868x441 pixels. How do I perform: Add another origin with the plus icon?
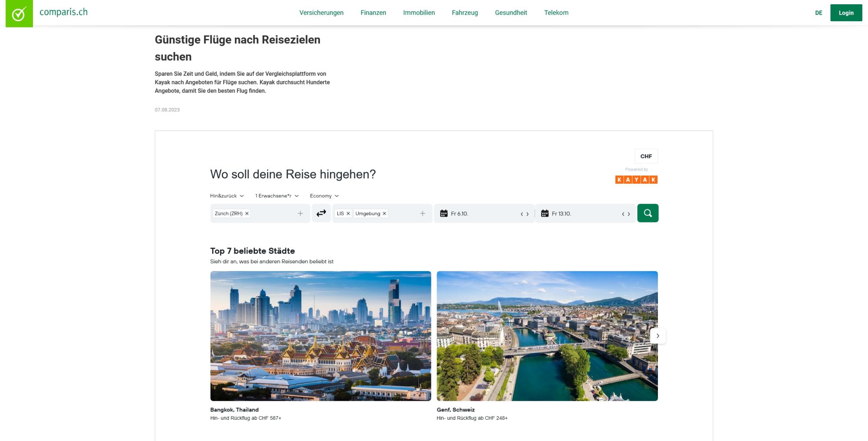coord(300,213)
